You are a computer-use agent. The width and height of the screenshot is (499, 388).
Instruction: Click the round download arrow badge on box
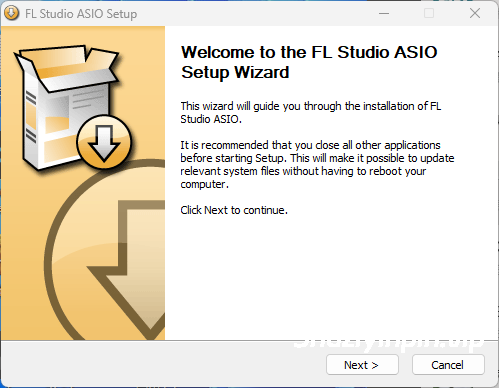104,142
